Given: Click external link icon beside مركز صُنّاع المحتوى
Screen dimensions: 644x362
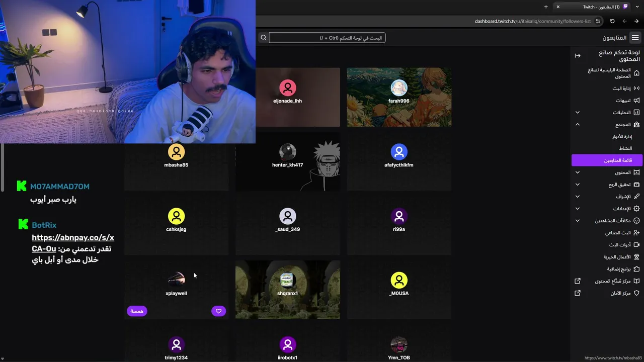Looking at the screenshot, I should tap(578, 281).
